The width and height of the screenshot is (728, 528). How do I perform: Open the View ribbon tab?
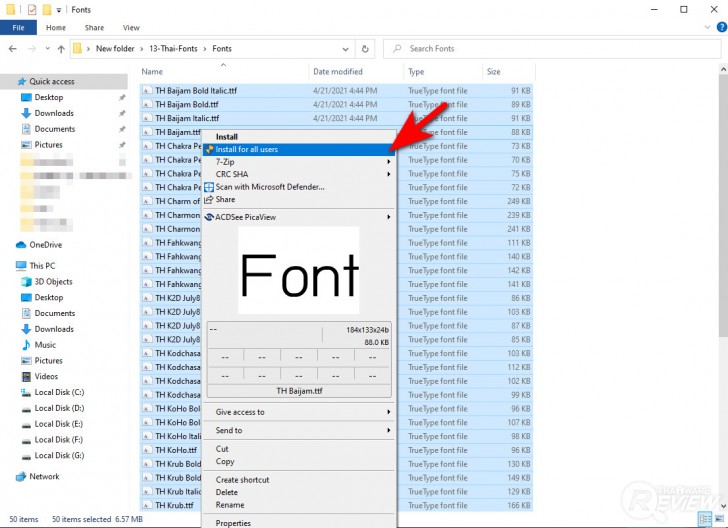(131, 27)
